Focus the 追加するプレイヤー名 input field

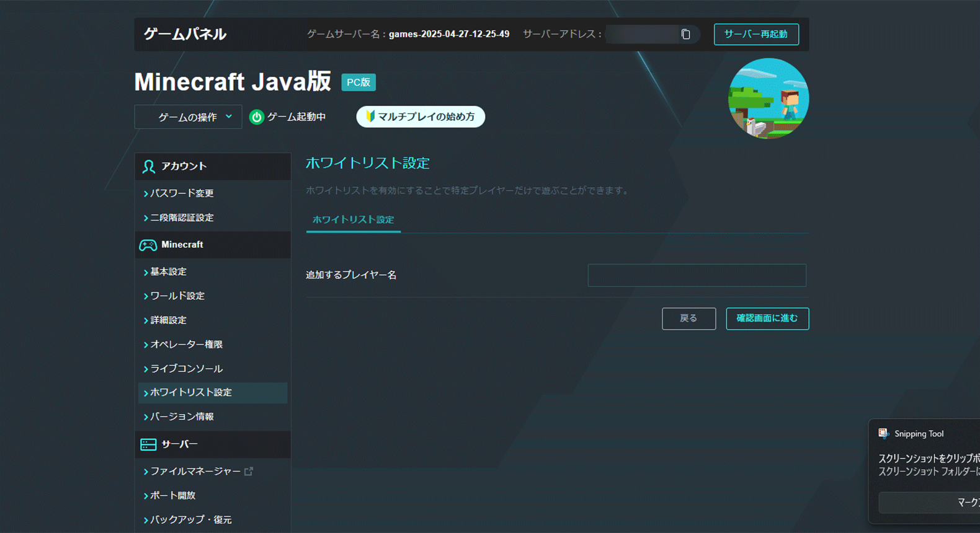tap(697, 275)
